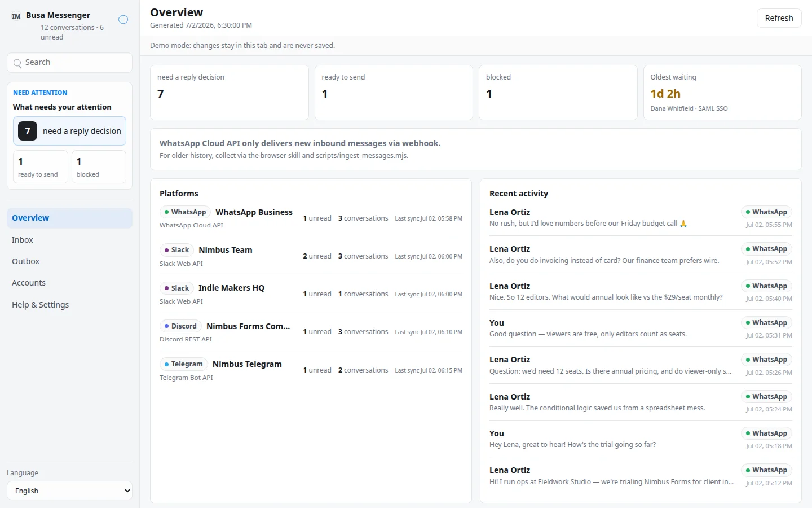Click the Telegram platform badge

click(183, 364)
